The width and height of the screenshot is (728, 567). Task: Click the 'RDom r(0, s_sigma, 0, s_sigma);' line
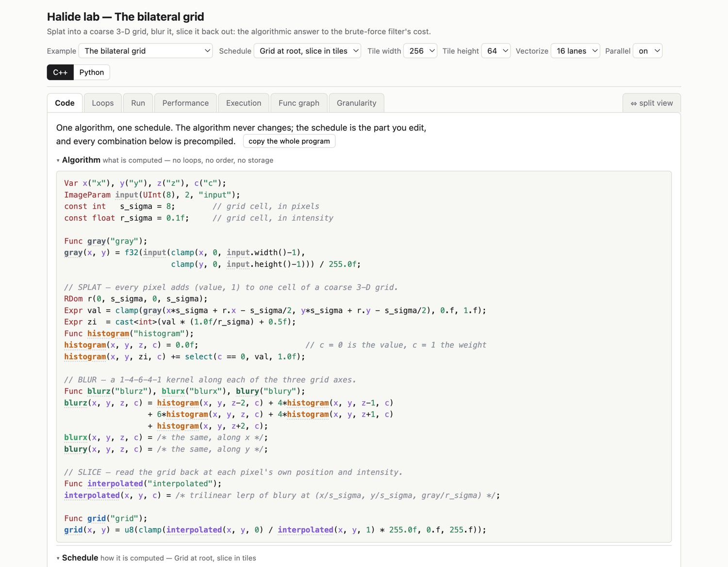[136, 299]
